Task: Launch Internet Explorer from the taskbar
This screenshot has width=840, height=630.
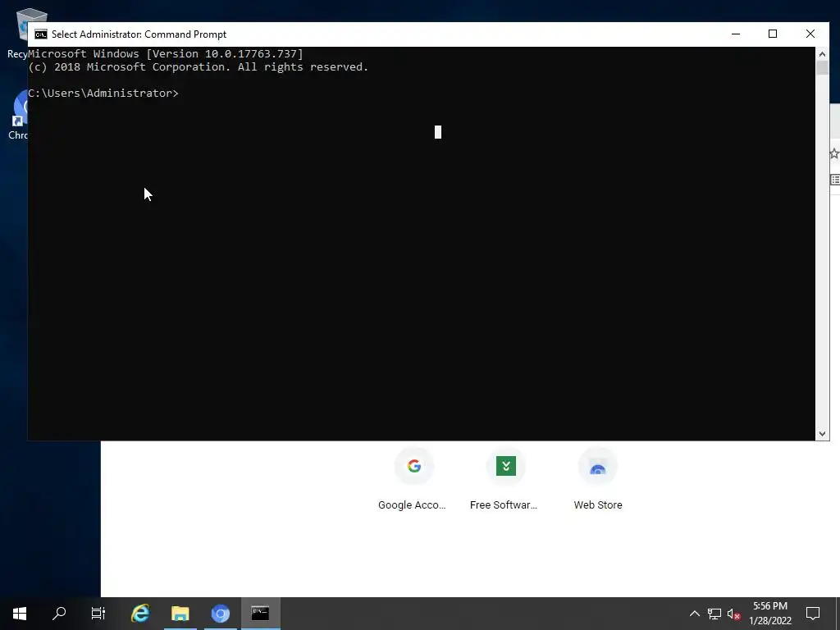Action: coord(140,614)
